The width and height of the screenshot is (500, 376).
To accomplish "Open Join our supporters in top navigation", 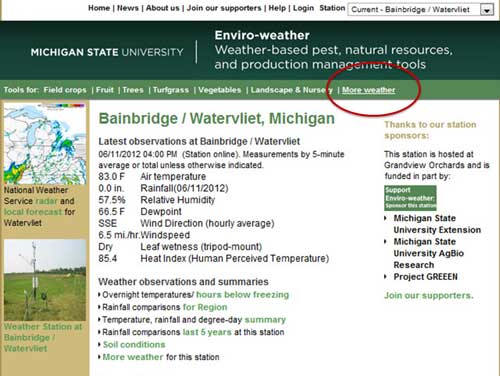I will (224, 8).
